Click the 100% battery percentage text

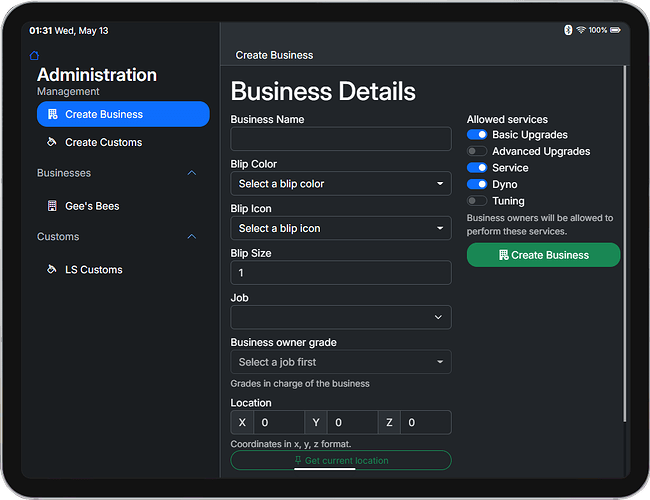click(598, 30)
